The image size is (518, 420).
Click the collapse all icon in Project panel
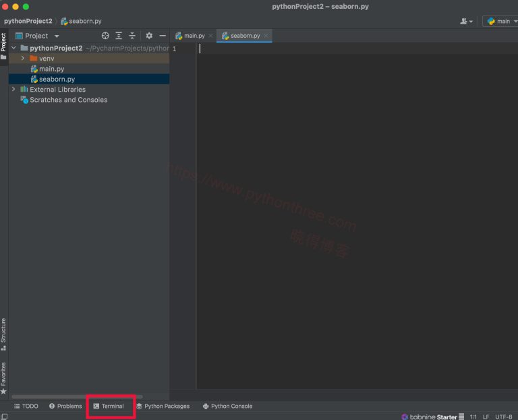pyautogui.click(x=132, y=36)
